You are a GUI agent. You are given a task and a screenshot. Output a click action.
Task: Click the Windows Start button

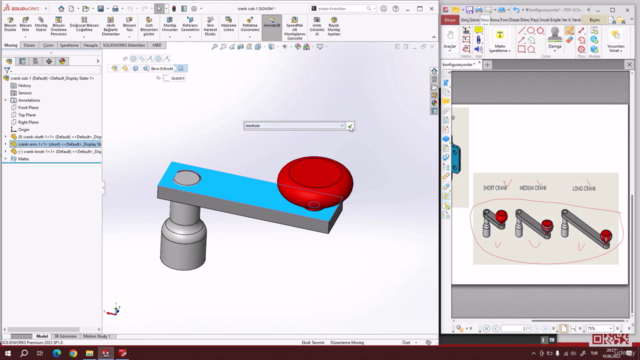[x=8, y=353]
